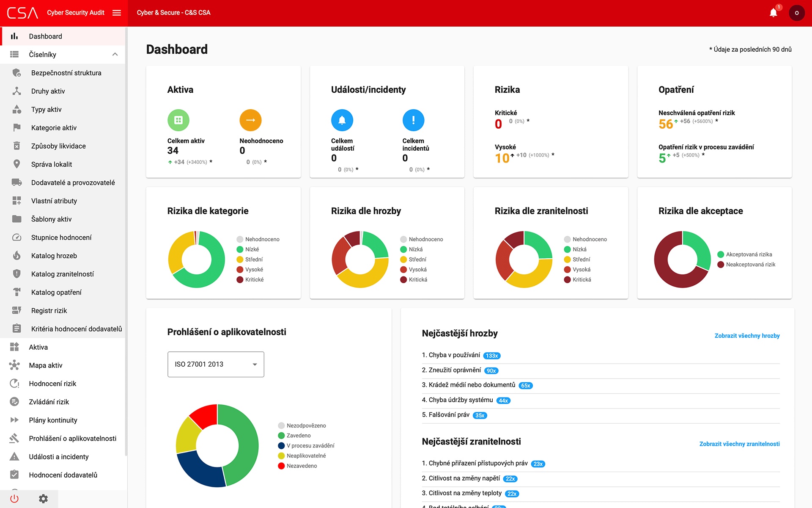
Task: Toggle Akceptovaná rizika legend item
Action: click(x=745, y=254)
